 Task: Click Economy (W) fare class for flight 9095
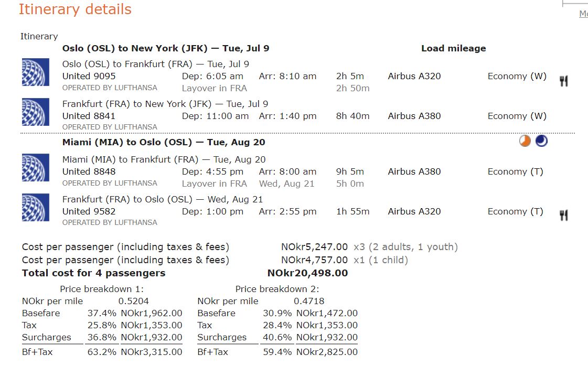pyautogui.click(x=517, y=76)
